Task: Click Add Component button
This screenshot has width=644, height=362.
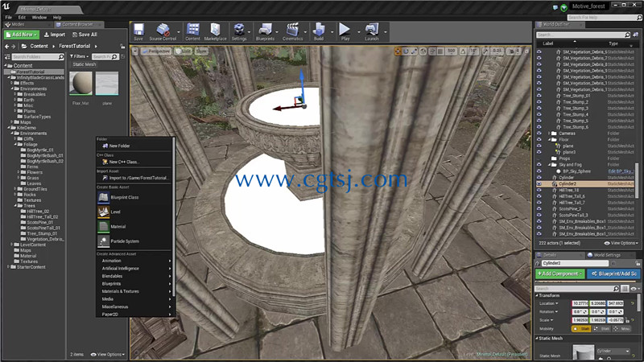Action: pyautogui.click(x=559, y=274)
